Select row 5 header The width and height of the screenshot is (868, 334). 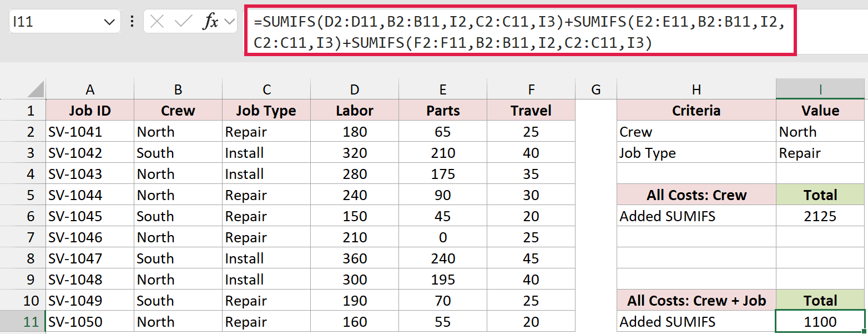(x=23, y=195)
